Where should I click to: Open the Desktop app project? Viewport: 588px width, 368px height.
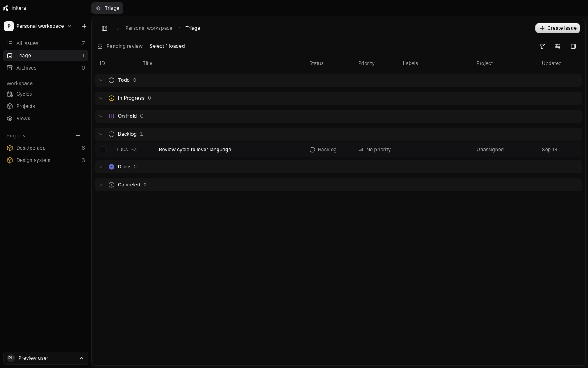tap(46, 148)
